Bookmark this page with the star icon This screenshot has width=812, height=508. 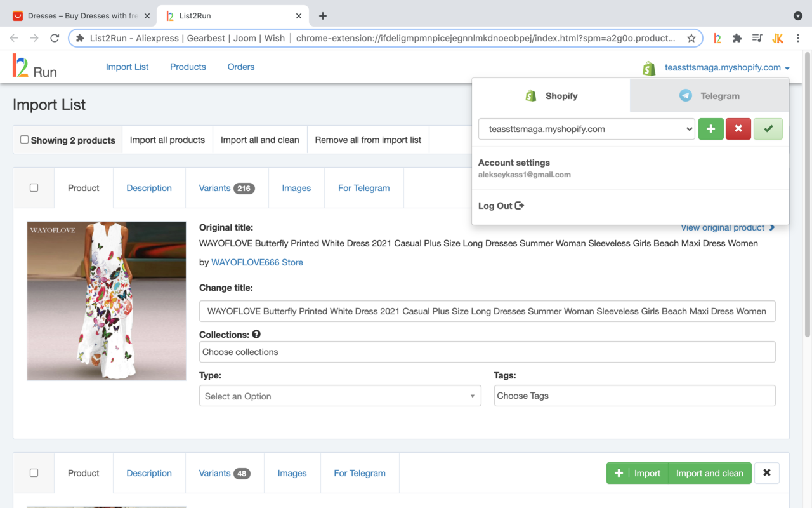[x=691, y=38]
